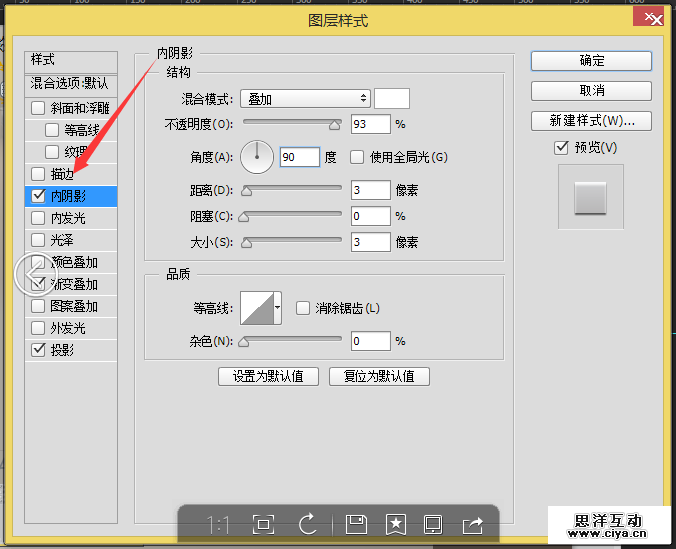This screenshot has width=676, height=549.
Task: Close the 图层样式 dialog
Action: (648, 17)
